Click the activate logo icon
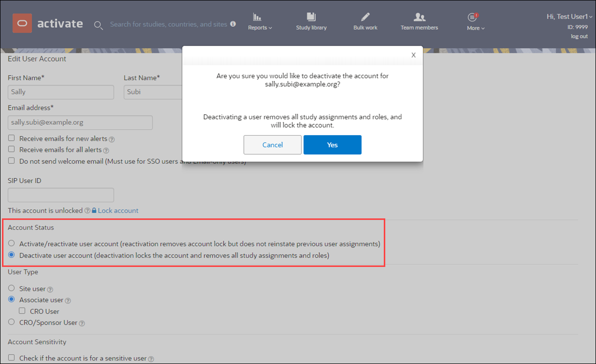This screenshot has width=596, height=364. click(22, 23)
